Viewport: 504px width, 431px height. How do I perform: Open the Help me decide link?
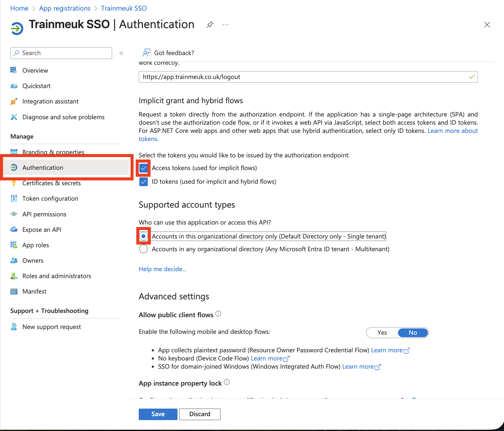(x=162, y=269)
